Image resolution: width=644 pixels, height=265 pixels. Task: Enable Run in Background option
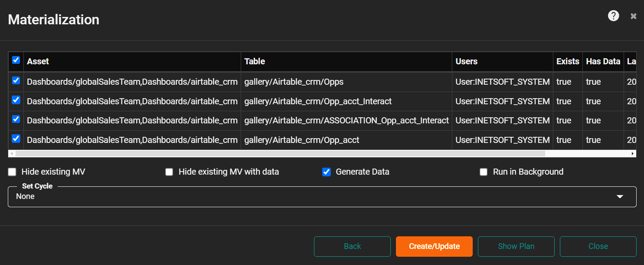[x=484, y=172]
